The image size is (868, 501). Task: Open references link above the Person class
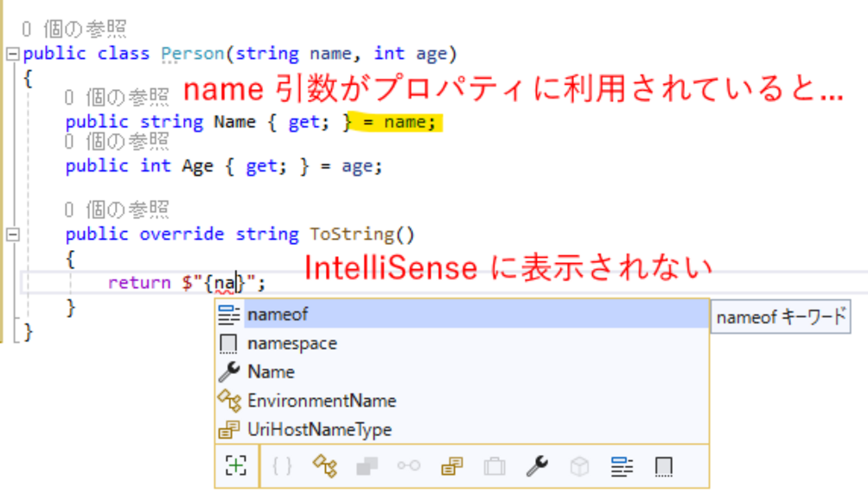(73, 29)
